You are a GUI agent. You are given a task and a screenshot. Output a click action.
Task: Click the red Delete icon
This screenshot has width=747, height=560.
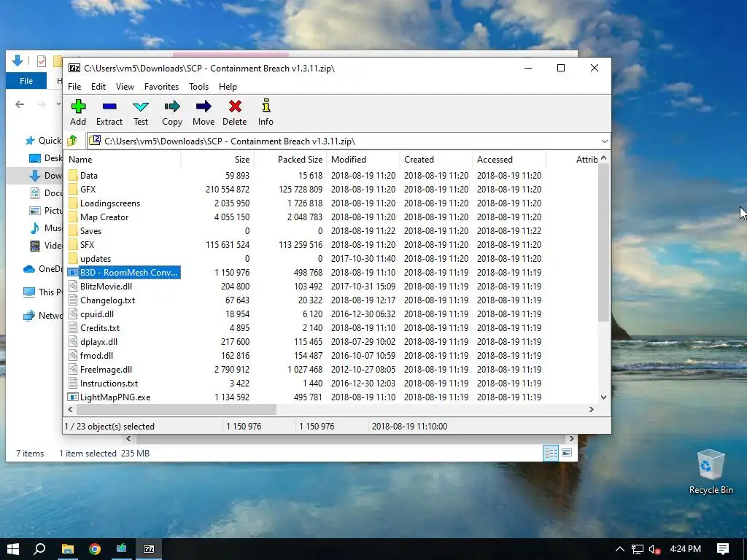point(235,112)
